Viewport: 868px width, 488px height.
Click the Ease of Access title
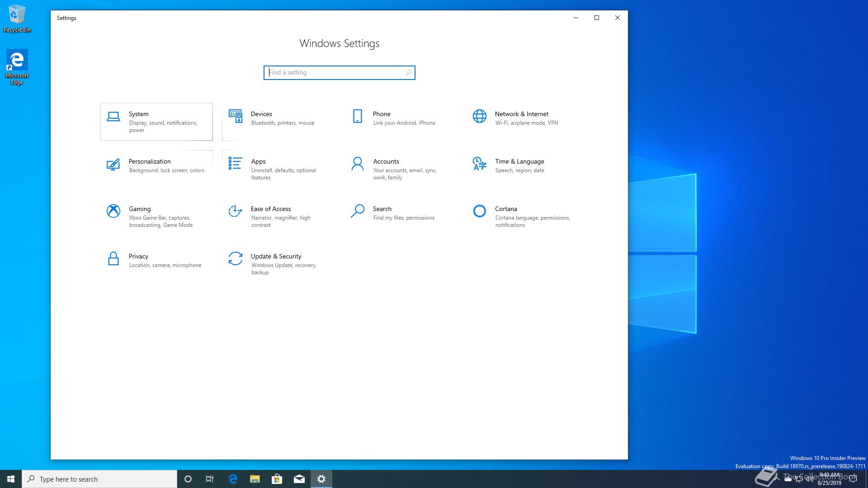[x=271, y=209]
